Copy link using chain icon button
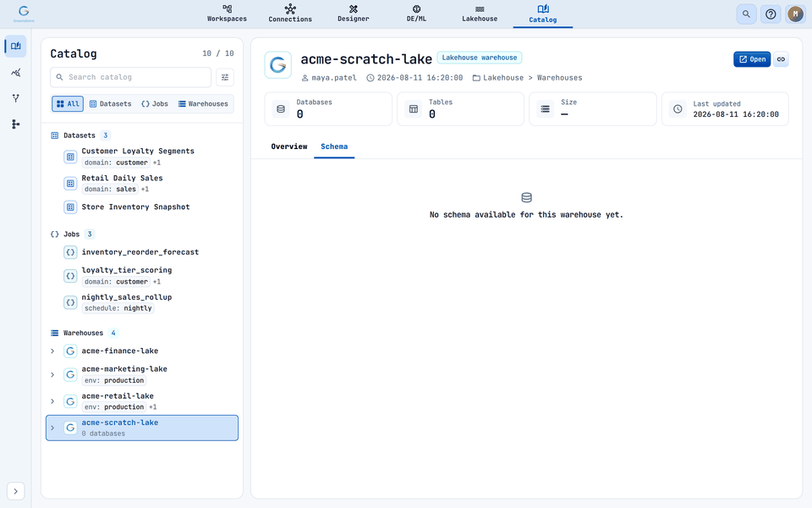The image size is (812, 508). click(781, 59)
